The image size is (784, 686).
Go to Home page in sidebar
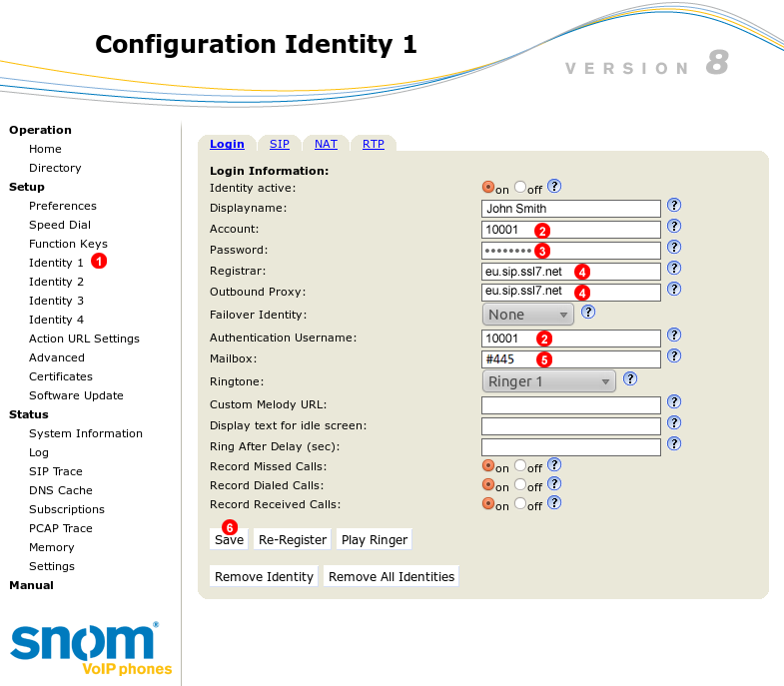pyautogui.click(x=45, y=149)
